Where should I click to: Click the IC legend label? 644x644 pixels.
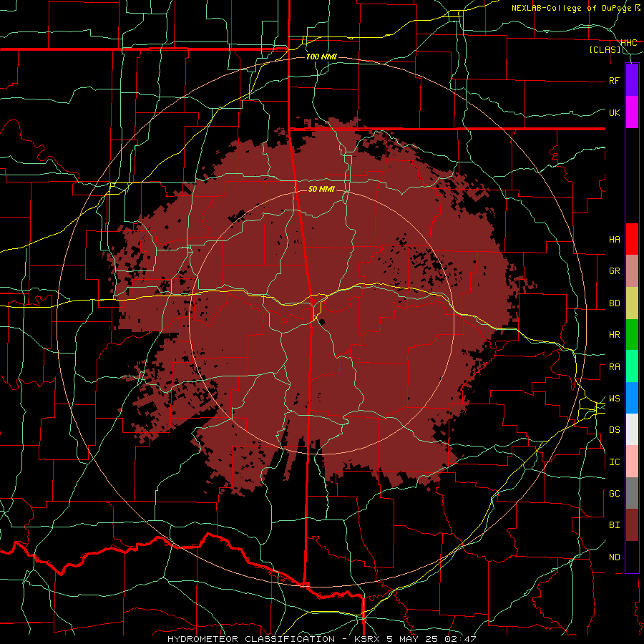615,462
